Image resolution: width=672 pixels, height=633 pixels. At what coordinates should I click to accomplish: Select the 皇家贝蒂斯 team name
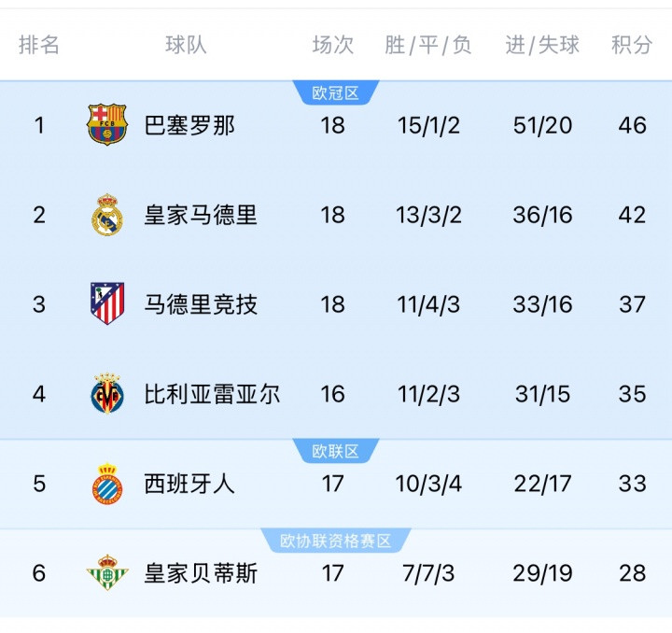(x=201, y=572)
